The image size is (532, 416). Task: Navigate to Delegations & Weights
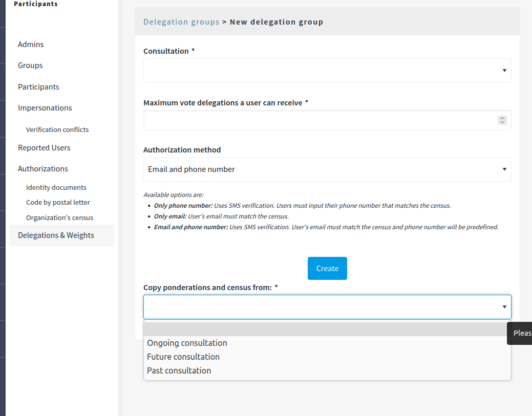click(x=56, y=235)
